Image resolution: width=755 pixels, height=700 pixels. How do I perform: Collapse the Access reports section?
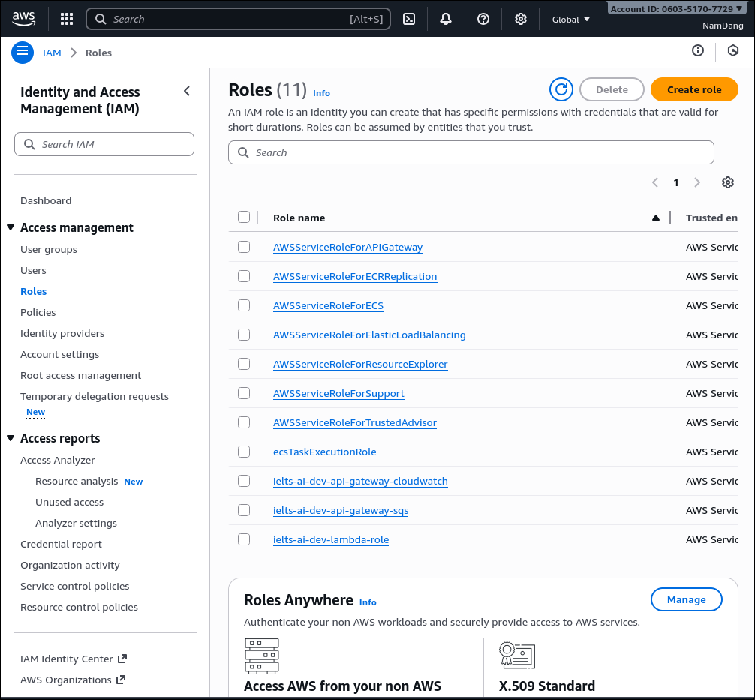(x=11, y=439)
